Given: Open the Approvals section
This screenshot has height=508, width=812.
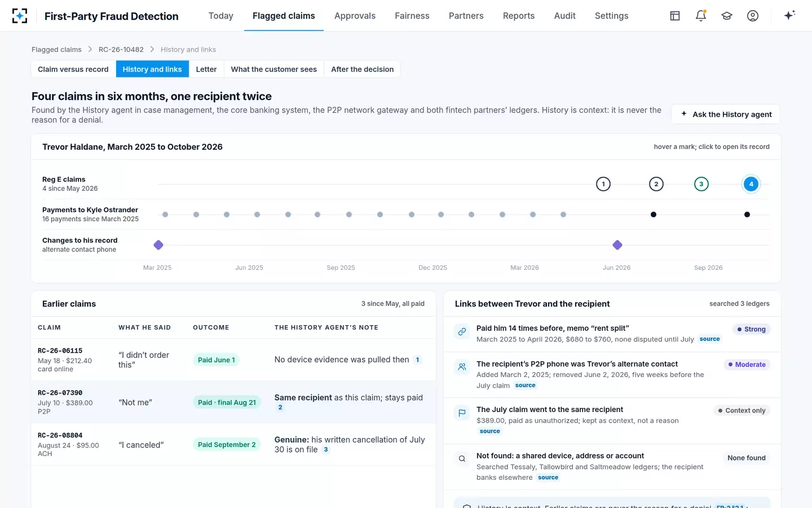Looking at the screenshot, I should tap(355, 16).
